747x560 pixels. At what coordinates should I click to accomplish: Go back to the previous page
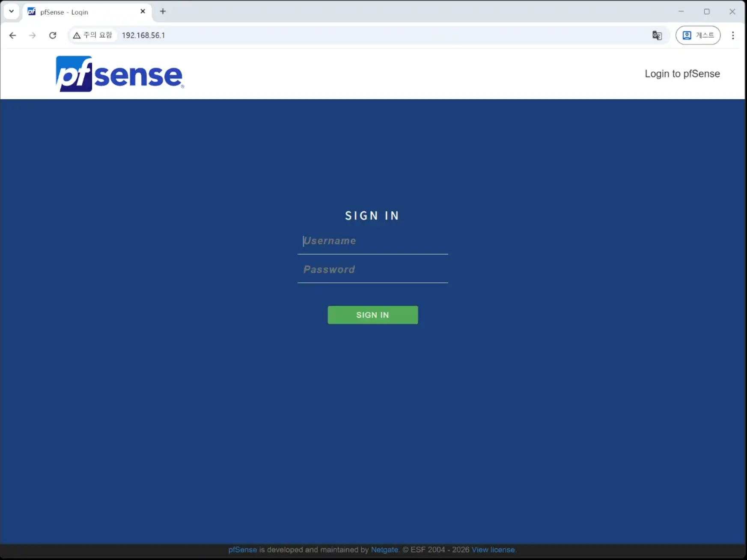point(13,36)
